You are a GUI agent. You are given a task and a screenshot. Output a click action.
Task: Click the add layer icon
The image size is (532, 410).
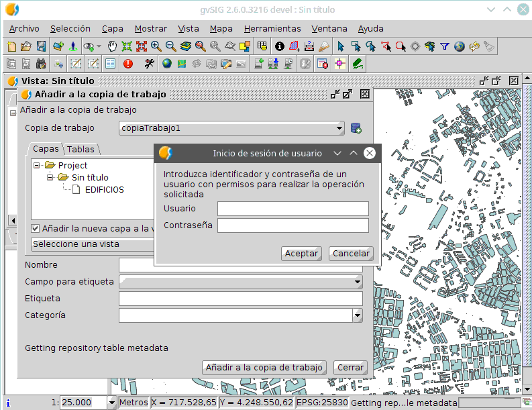coord(58,46)
